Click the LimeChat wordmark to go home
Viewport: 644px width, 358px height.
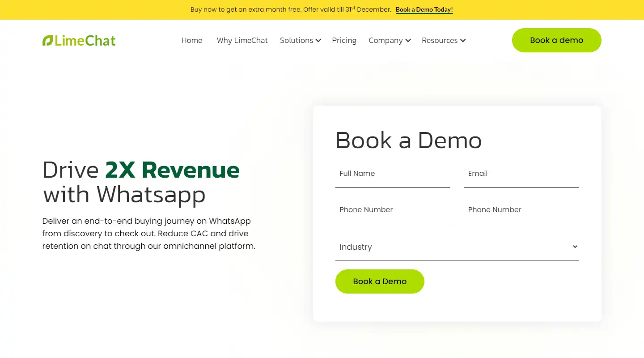[x=85, y=40]
